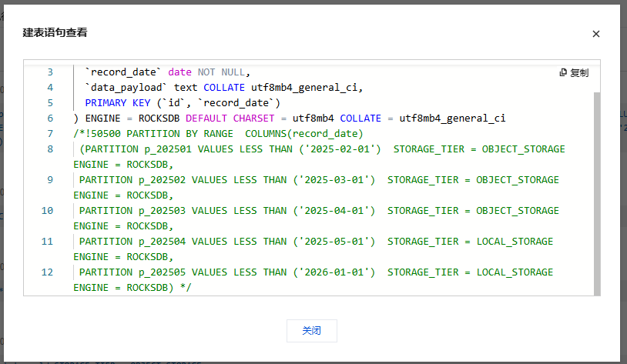This screenshot has height=364, width=627.
Task: Click partition name p_202505
Action: pos(162,272)
